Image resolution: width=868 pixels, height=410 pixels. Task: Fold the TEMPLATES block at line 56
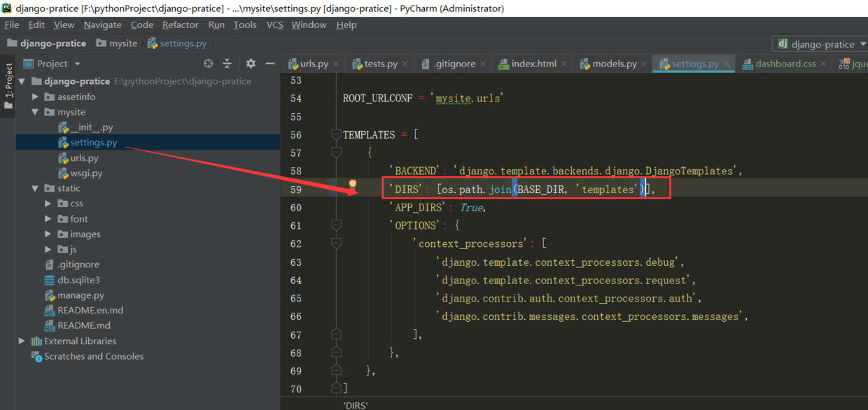pos(336,134)
